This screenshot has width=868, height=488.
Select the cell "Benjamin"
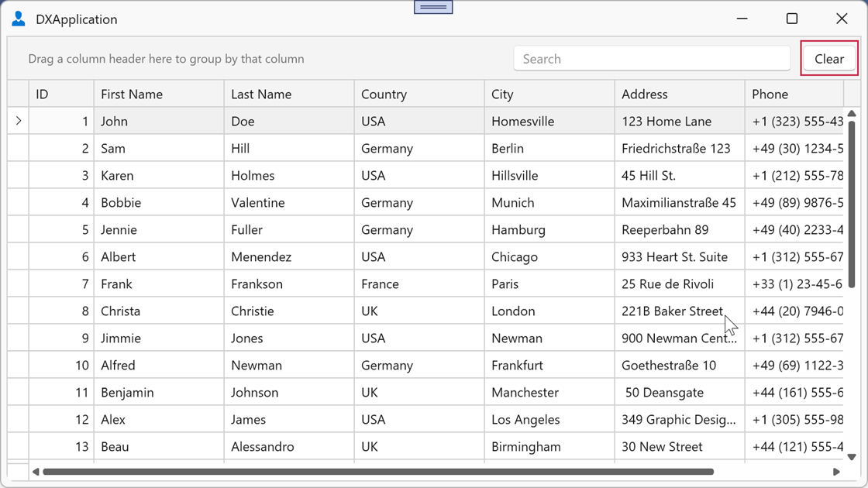coord(159,392)
